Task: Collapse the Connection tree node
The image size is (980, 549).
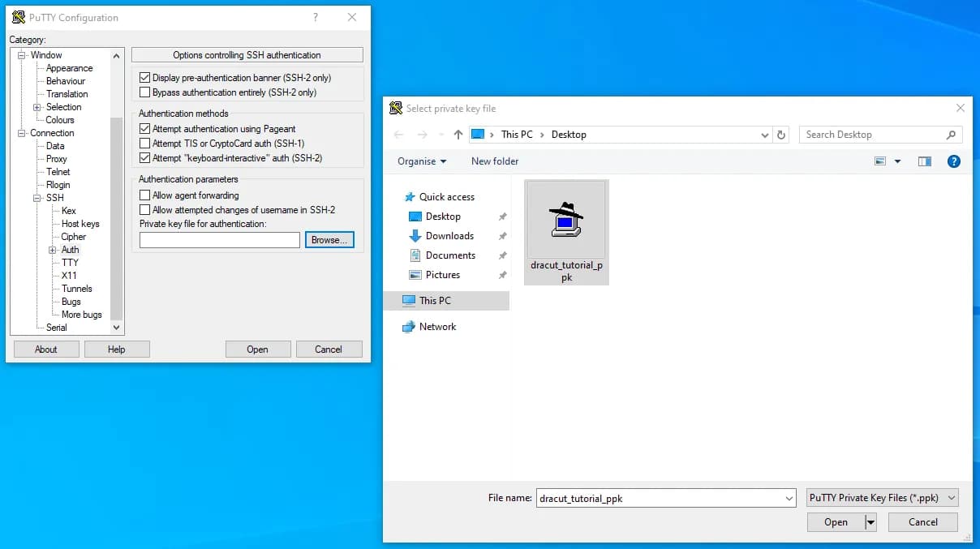Action: pyautogui.click(x=22, y=133)
